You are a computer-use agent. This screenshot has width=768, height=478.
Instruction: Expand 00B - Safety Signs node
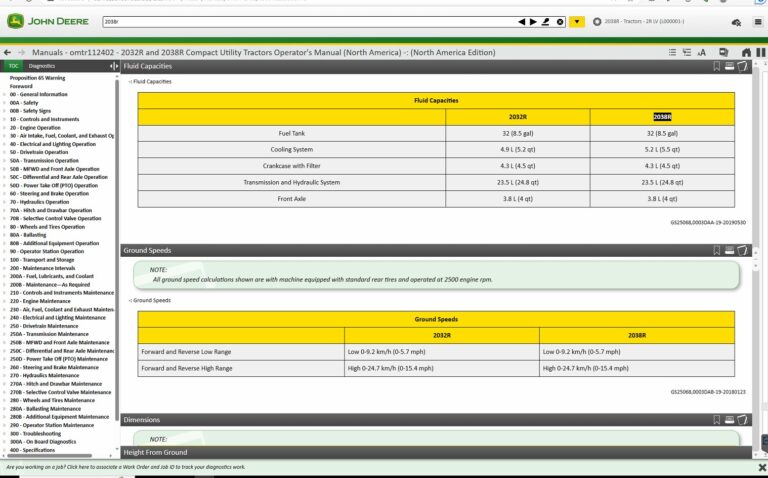(x=5, y=111)
